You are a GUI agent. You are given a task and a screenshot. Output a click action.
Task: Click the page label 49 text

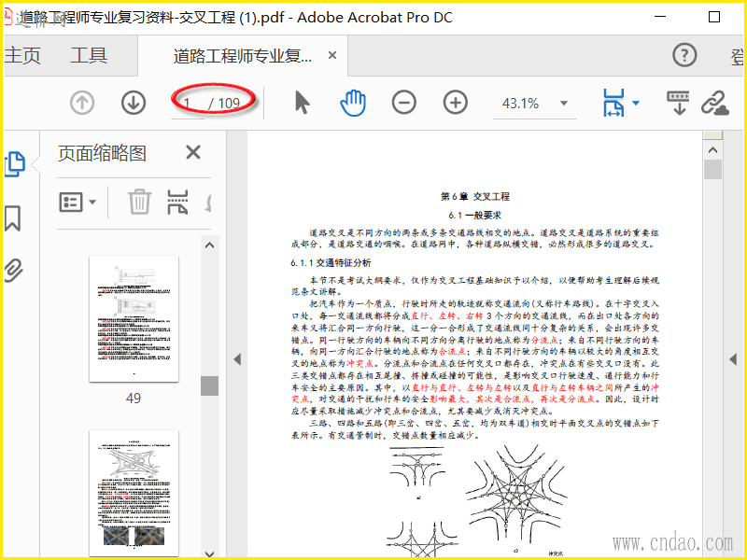[x=134, y=399]
